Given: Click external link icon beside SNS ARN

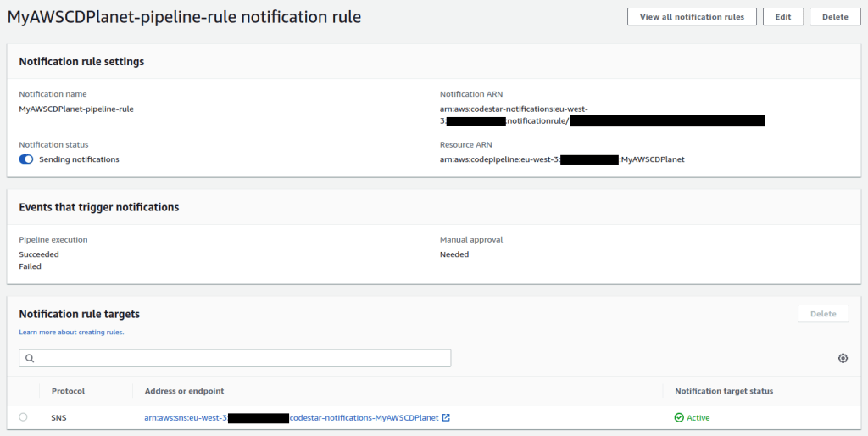Looking at the screenshot, I should (446, 417).
